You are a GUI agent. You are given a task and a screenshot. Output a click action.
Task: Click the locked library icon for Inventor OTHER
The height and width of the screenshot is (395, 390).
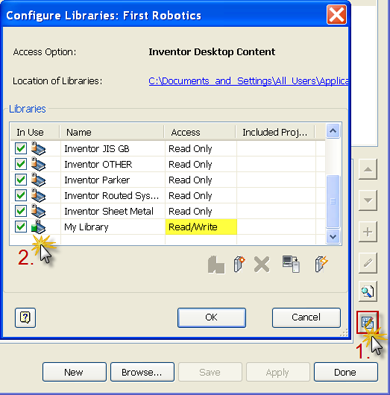38,164
